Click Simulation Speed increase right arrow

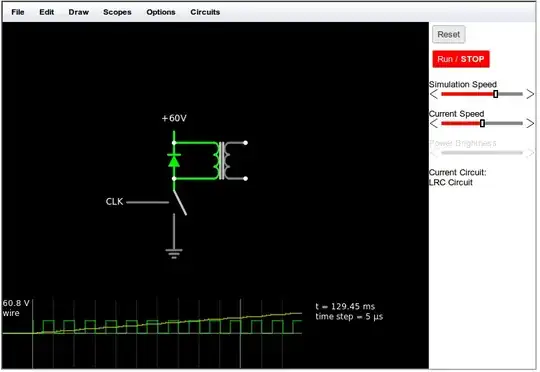530,94
